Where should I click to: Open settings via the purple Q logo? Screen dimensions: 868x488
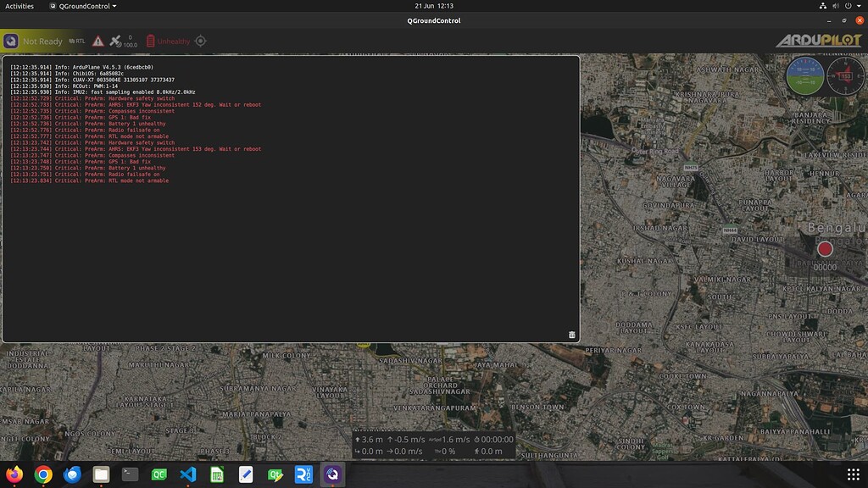[x=10, y=40]
